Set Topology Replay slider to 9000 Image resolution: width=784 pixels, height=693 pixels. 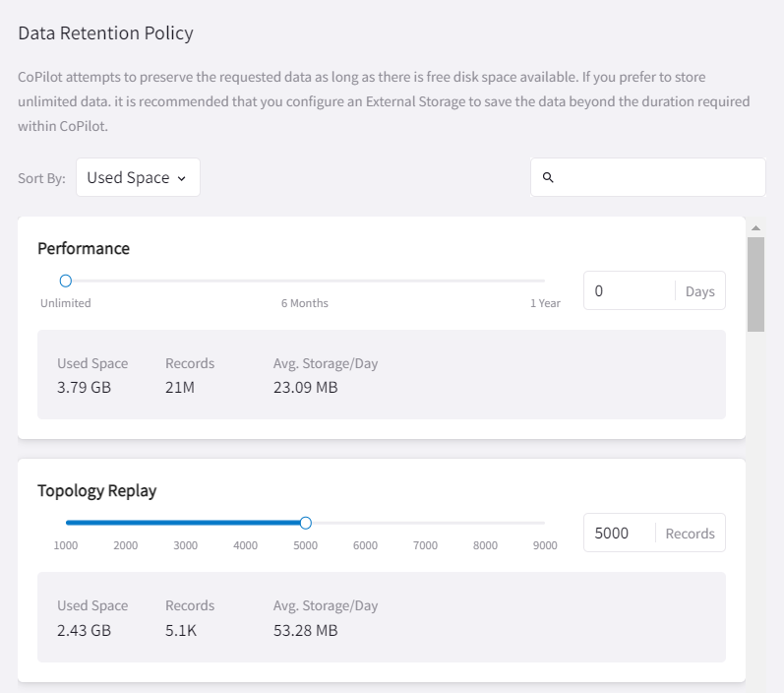tap(544, 523)
